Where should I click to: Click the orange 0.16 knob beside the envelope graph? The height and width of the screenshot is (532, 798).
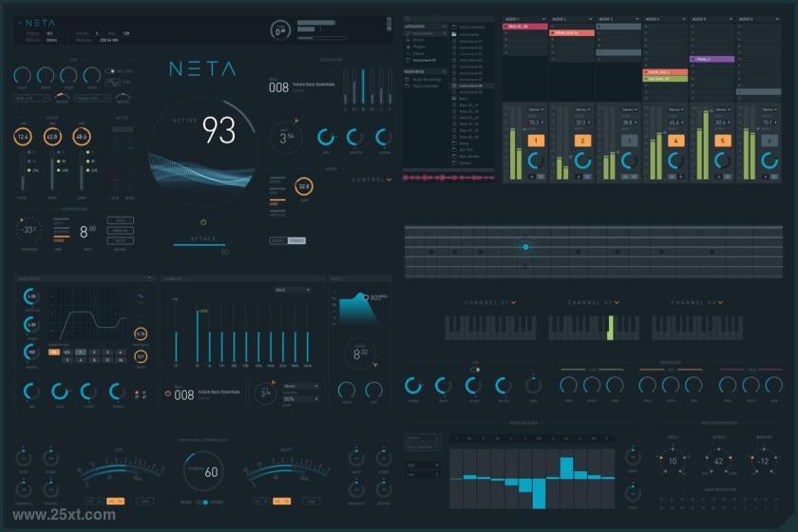point(141,334)
